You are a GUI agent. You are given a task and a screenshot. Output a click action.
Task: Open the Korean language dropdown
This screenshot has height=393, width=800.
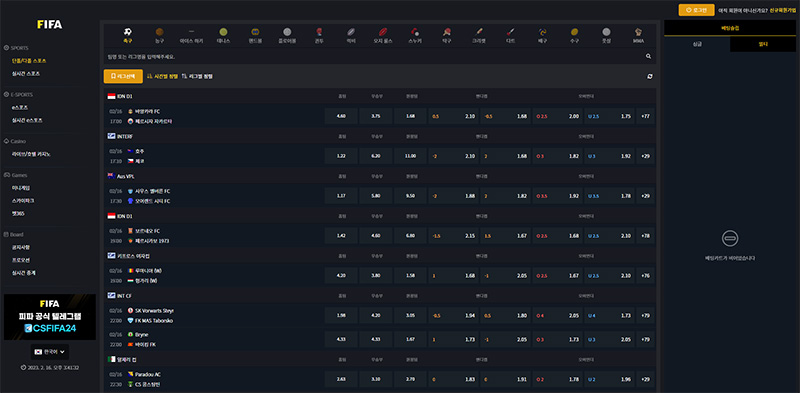[x=49, y=352]
